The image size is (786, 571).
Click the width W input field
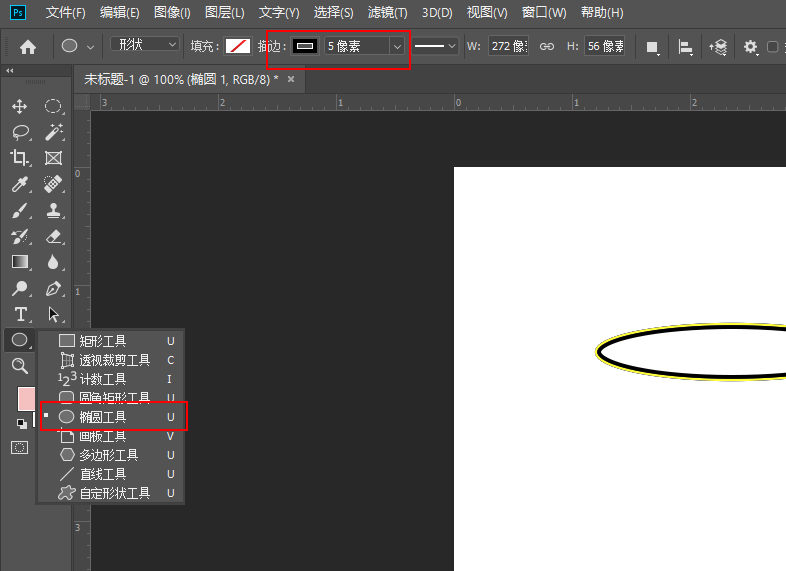point(508,46)
